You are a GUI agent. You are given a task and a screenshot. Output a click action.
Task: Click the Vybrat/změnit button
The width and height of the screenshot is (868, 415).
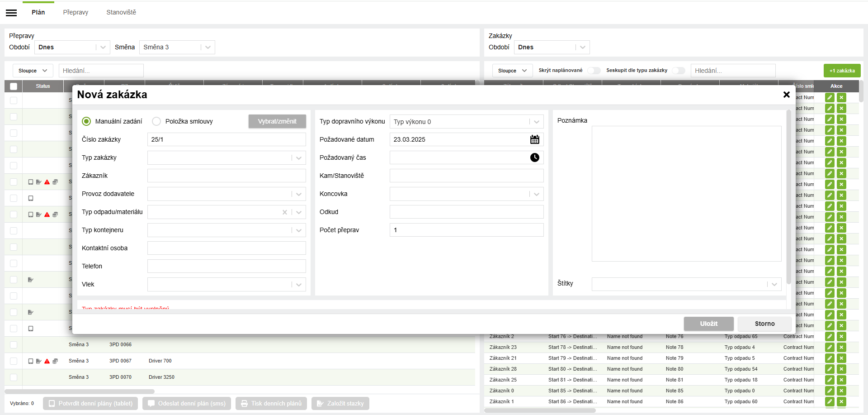click(x=277, y=121)
